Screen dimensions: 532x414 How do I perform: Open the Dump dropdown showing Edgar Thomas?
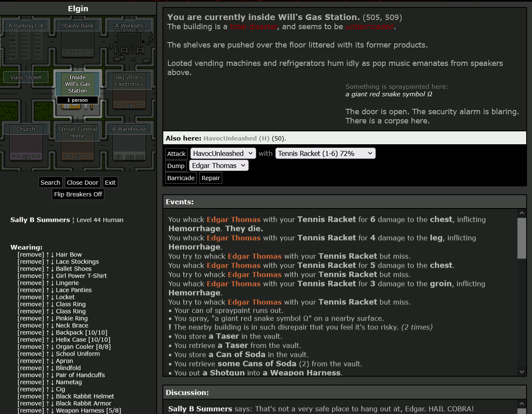tap(219, 166)
